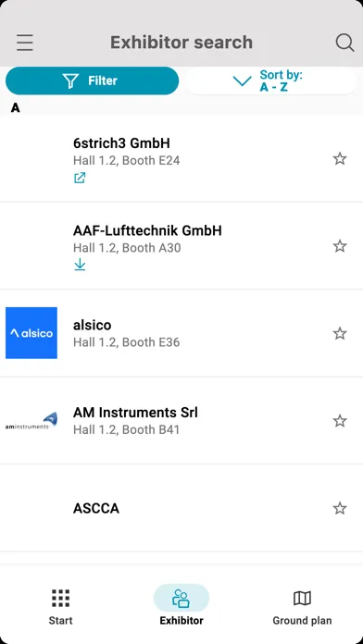
Task: Tap the Exhibitor people icon
Action: [181, 598]
